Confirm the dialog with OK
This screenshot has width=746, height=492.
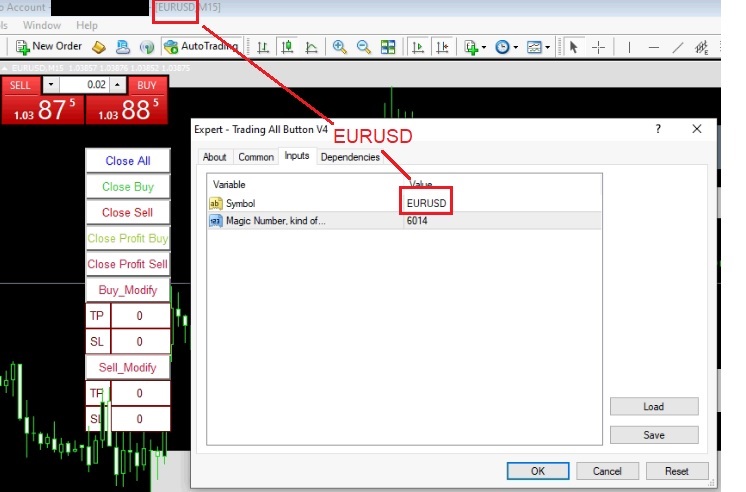[x=538, y=471]
